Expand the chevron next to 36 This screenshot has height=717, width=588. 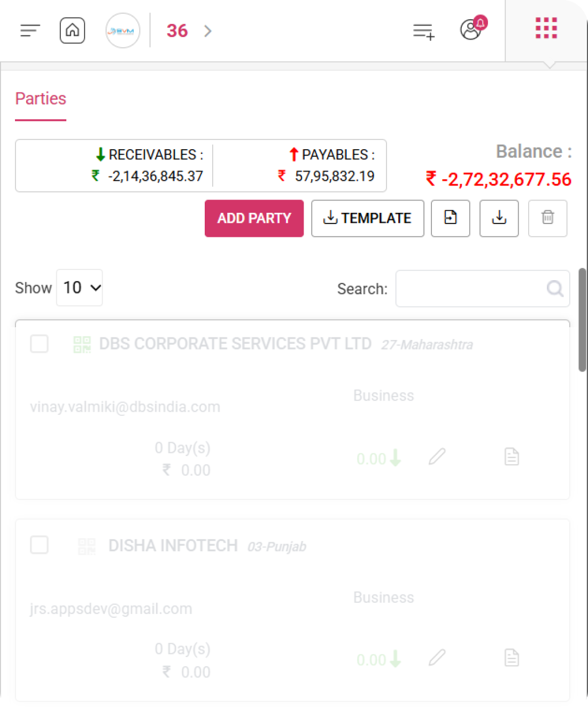coord(208,31)
